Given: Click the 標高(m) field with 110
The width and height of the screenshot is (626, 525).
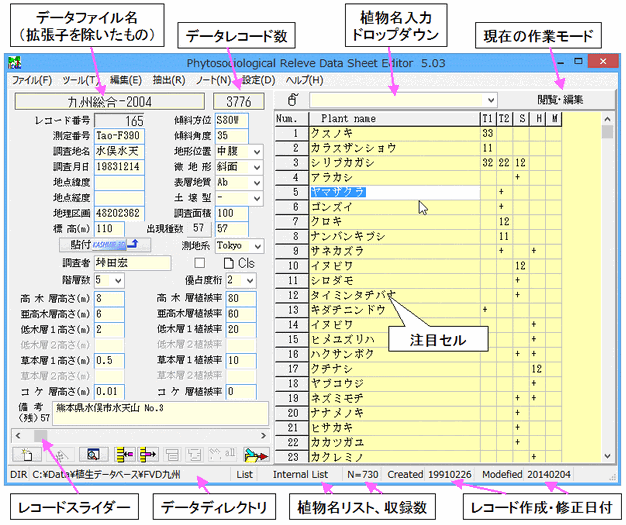Looking at the screenshot, I should point(109,229).
